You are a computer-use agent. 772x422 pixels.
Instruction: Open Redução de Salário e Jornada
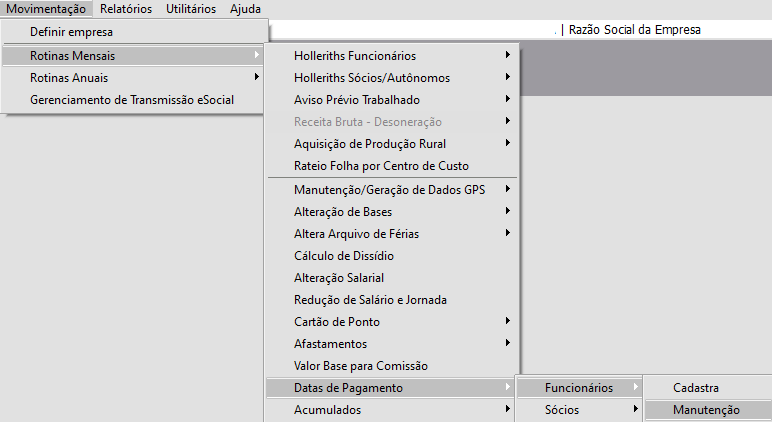[370, 300]
